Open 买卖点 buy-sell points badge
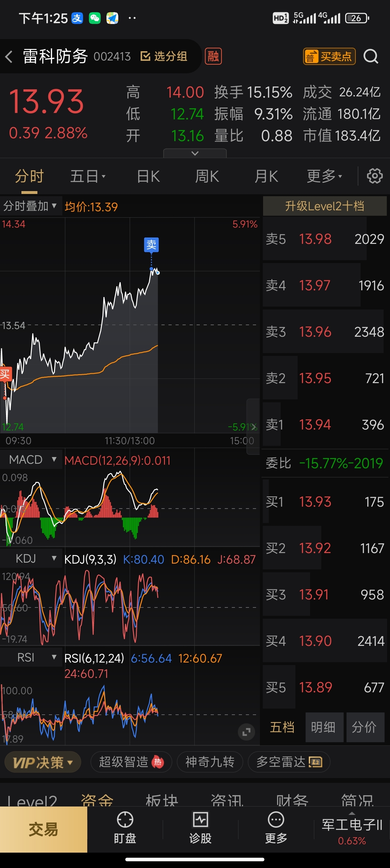 tap(329, 56)
